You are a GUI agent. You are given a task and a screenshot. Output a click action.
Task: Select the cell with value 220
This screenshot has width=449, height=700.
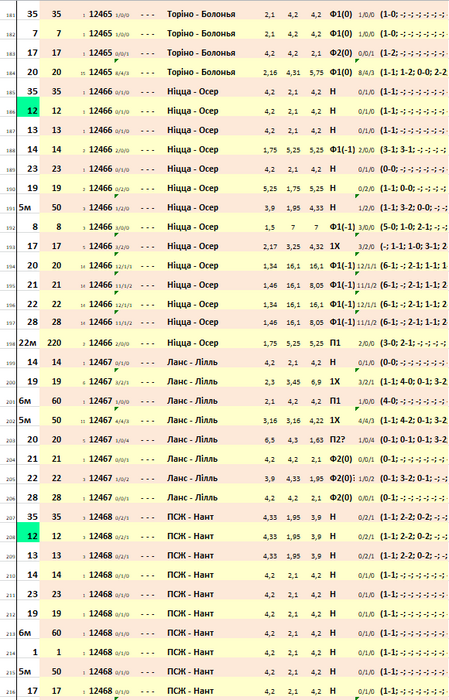pyautogui.click(x=56, y=342)
